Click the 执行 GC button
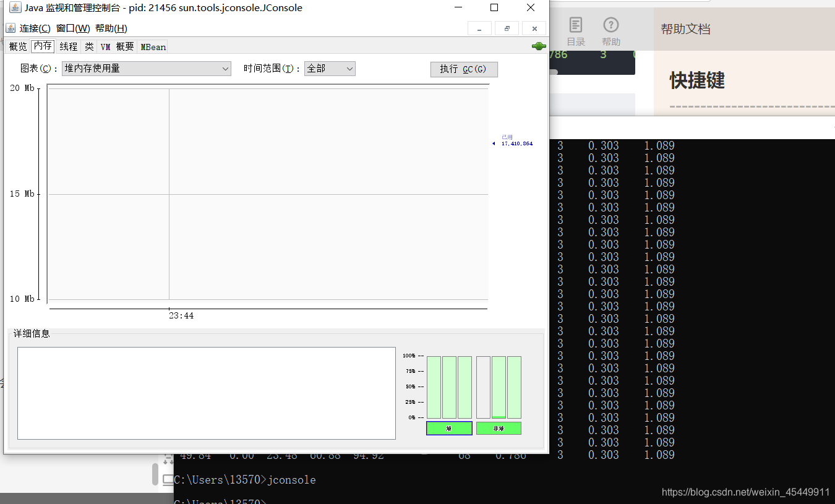Screen dimensions: 835x504 (464, 69)
